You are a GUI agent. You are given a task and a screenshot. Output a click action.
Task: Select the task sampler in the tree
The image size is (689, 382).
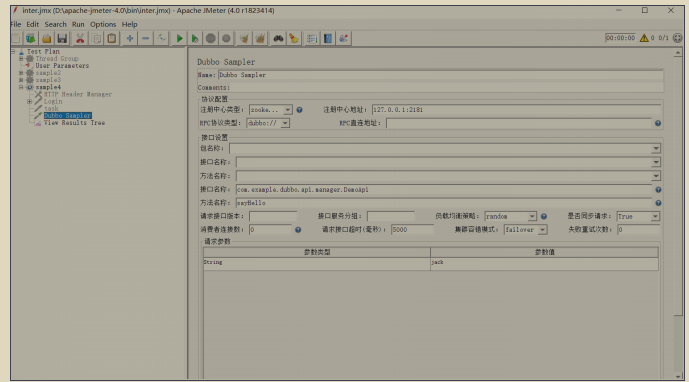pyautogui.click(x=51, y=109)
